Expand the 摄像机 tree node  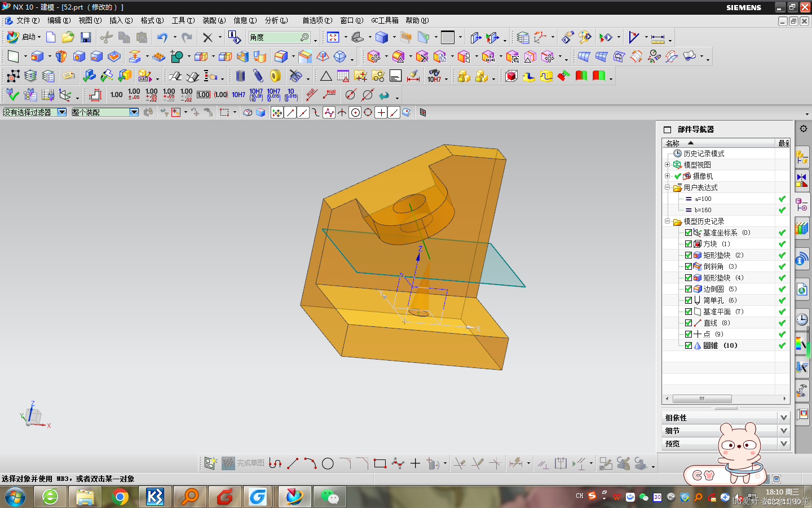pos(667,176)
